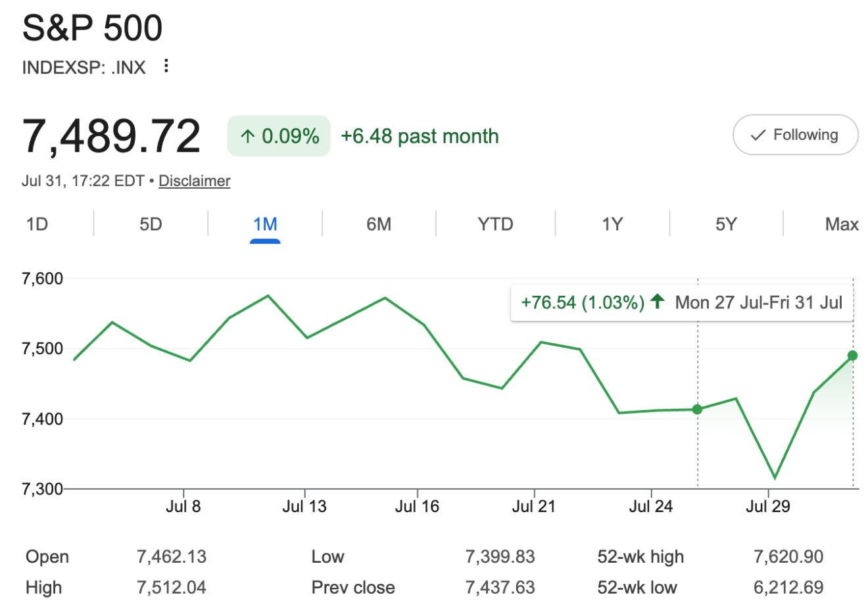
Task: Select the 1M time range tab
Action: click(x=265, y=224)
